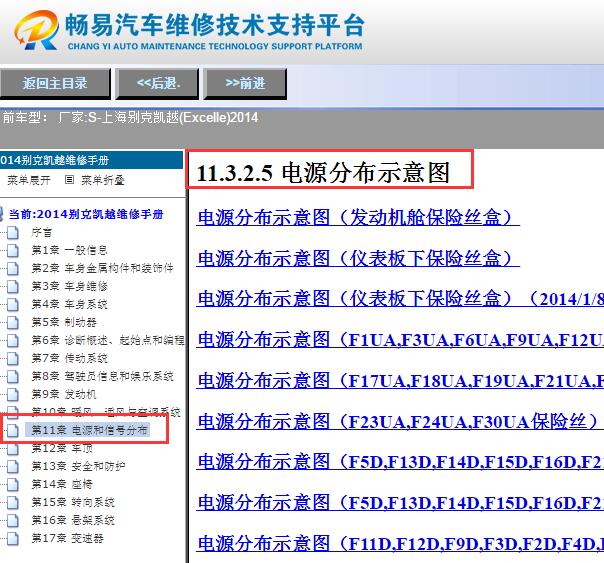
Task: Click 菜单展开 to expand the menu
Action: [x=29, y=180]
